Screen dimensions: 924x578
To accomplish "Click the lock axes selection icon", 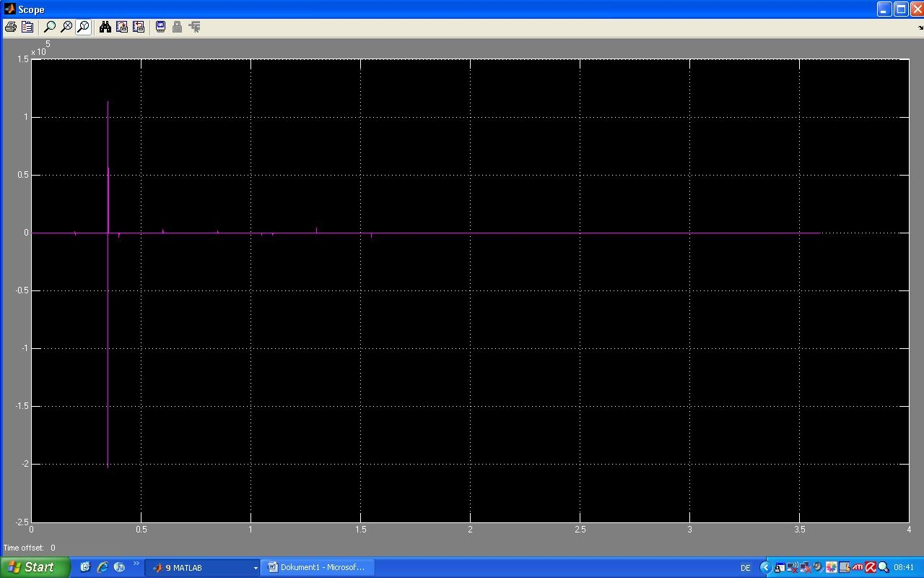I will click(x=177, y=27).
